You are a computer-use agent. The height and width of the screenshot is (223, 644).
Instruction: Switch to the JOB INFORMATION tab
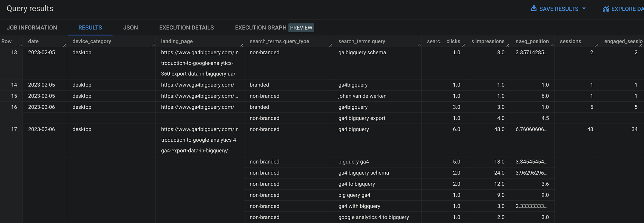(x=32, y=28)
